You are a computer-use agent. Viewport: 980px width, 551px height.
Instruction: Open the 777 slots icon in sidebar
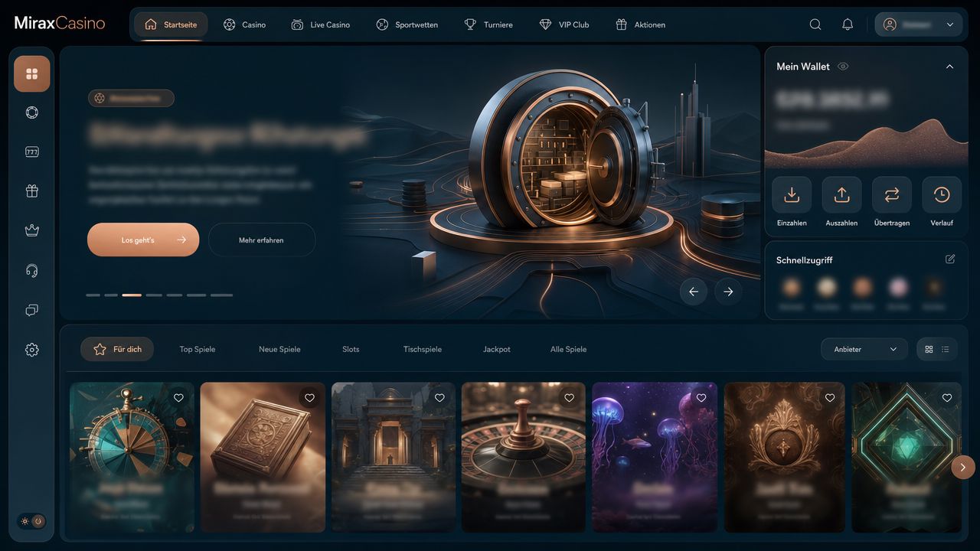[32, 152]
